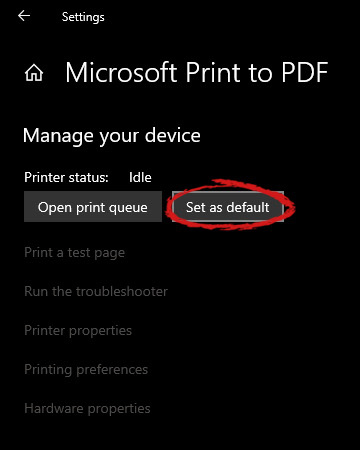This screenshot has width=360, height=450.
Task: Open Printing preferences
Action: click(x=86, y=370)
